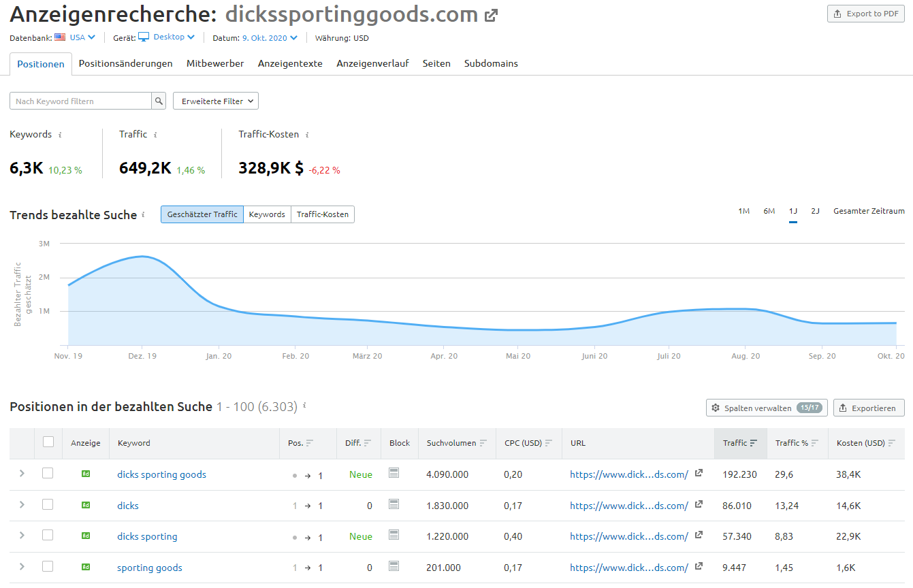Screen dimensions: 913x588
Task: Set chart range to 1M
Action: pos(743,211)
